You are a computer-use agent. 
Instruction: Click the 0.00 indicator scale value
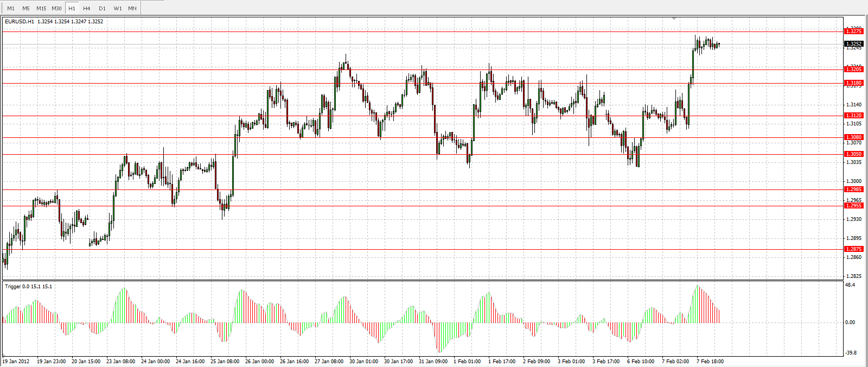tap(850, 322)
